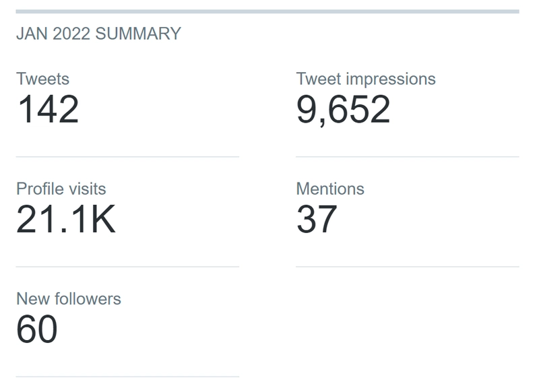539x392 pixels.
Task: Open the Mentions label
Action: click(330, 189)
